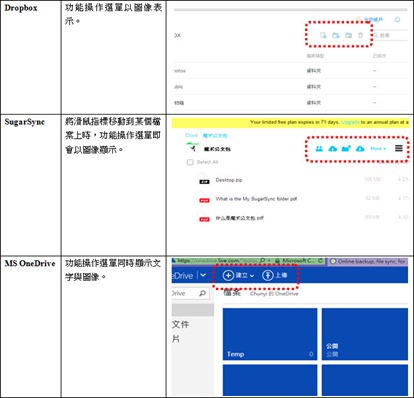Image resolution: width=414 pixels, height=398 pixels.
Task: Open the SugarSync More dropdown
Action: (x=378, y=149)
